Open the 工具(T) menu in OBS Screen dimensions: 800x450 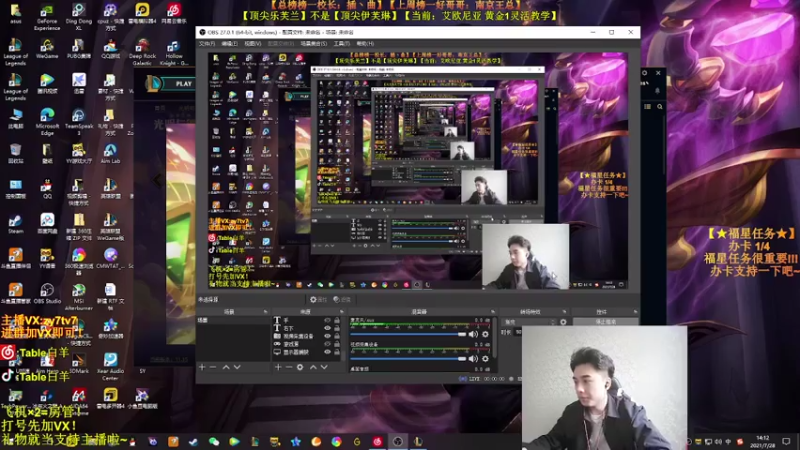[x=341, y=44]
